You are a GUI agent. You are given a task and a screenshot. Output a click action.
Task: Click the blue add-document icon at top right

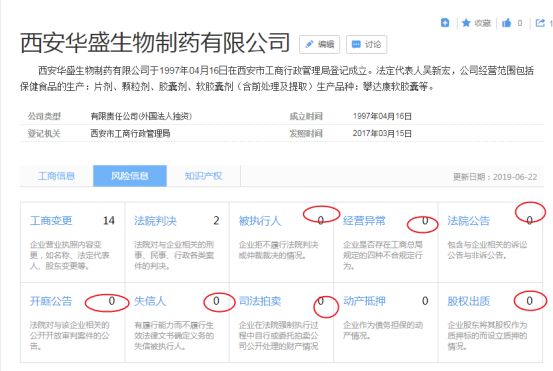(445, 23)
